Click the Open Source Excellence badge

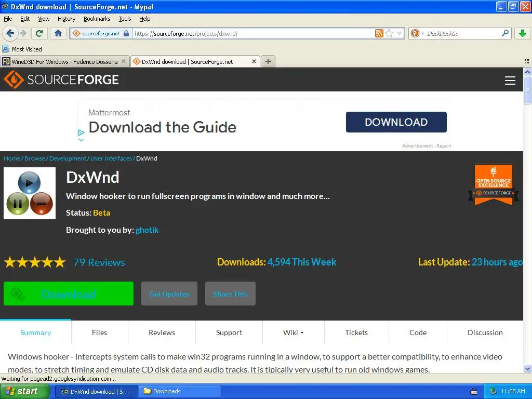pyautogui.click(x=494, y=185)
